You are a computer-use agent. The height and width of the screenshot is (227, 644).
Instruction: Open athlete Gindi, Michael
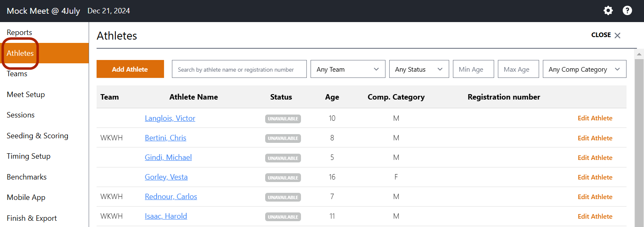(x=168, y=157)
